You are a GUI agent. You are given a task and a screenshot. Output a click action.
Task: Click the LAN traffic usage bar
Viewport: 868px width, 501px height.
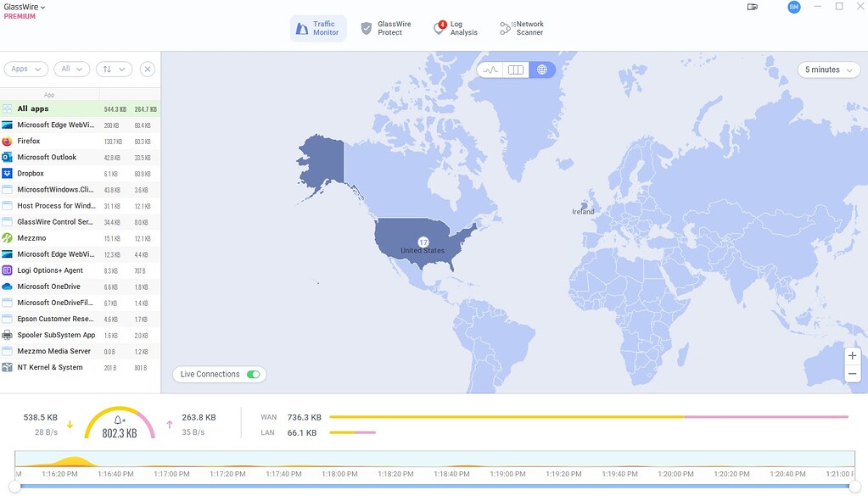point(353,432)
